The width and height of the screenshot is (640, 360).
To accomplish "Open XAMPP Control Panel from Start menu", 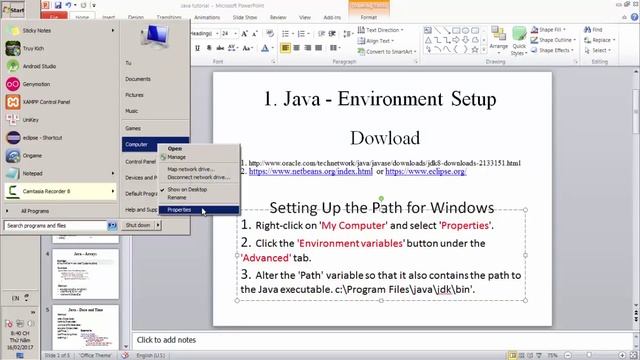I will 60,102.
